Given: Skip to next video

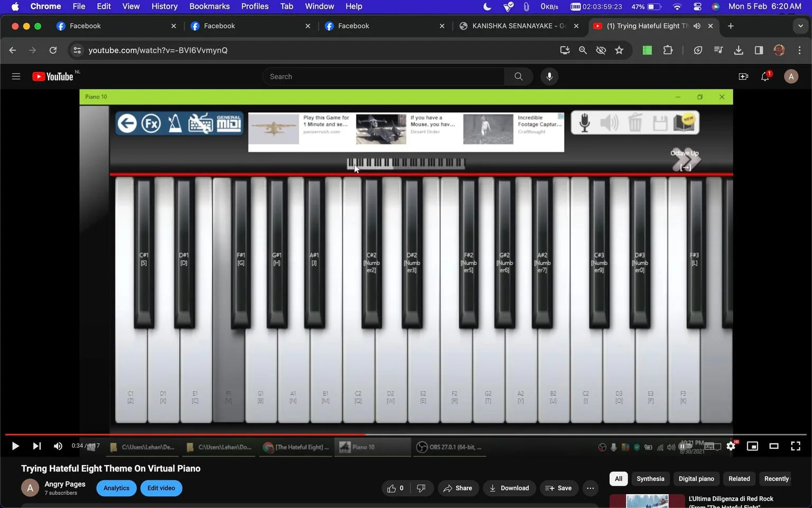Looking at the screenshot, I should 36,446.
